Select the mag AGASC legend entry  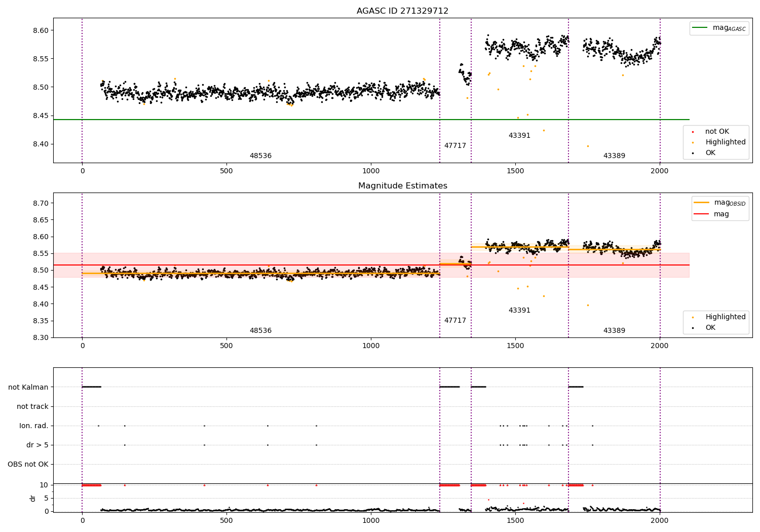pos(719,28)
